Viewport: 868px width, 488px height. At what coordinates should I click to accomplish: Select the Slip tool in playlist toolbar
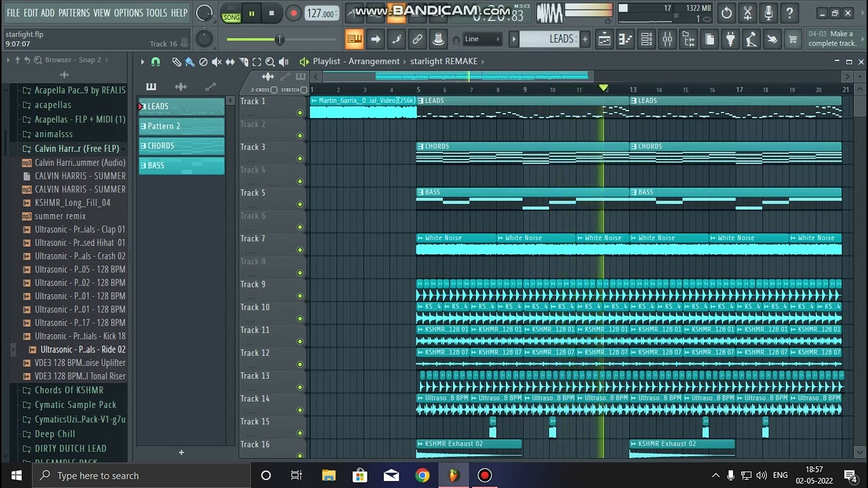pyautogui.click(x=230, y=62)
